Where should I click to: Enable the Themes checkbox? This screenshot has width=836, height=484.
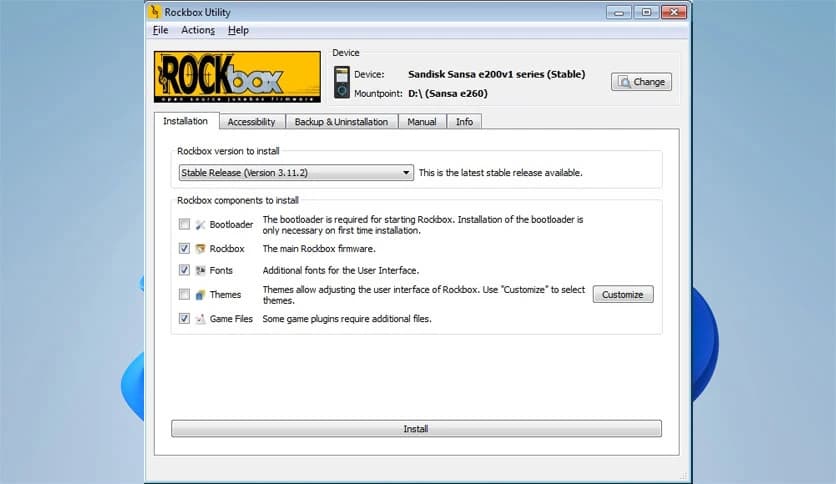184,294
